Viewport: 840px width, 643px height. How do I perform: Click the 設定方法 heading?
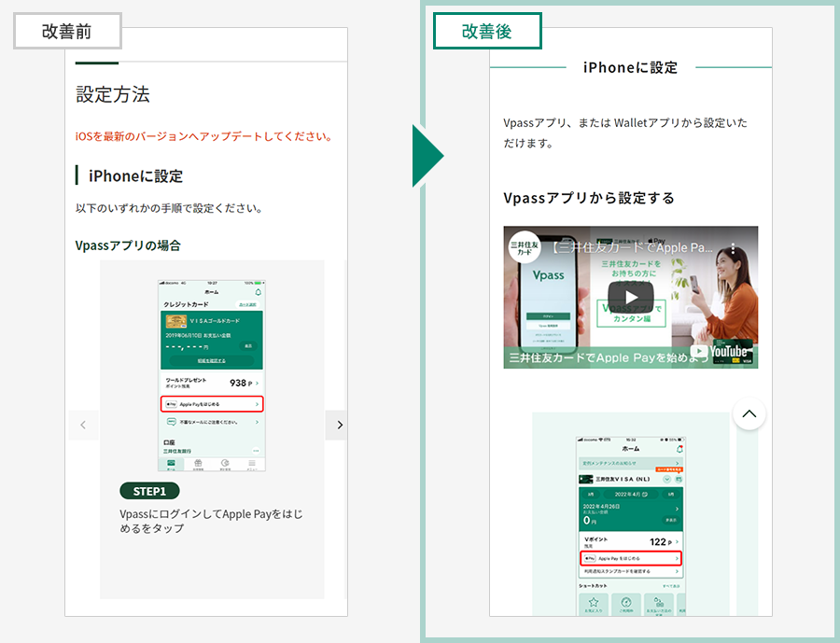click(x=113, y=94)
